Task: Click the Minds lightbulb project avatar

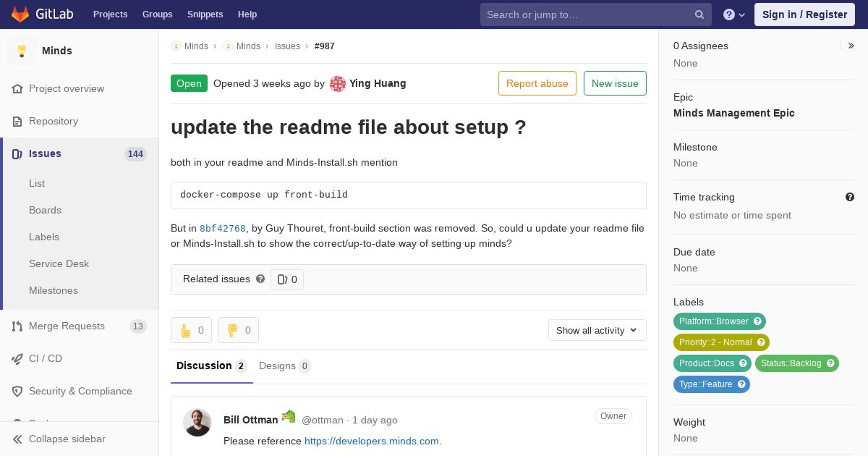Action: point(22,51)
